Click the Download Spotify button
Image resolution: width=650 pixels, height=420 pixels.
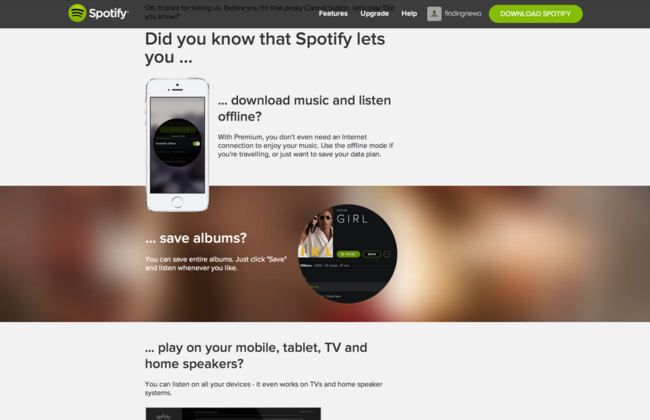point(535,14)
